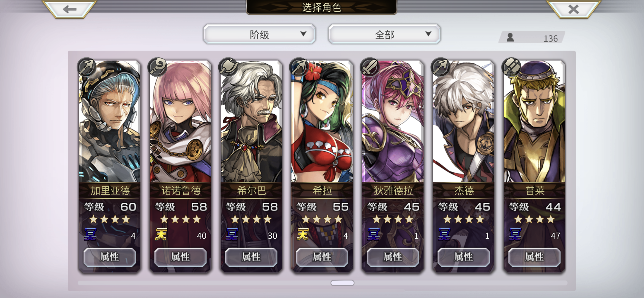
Task: Select the 诺诺鲁德 character card portrait
Action: [180, 121]
